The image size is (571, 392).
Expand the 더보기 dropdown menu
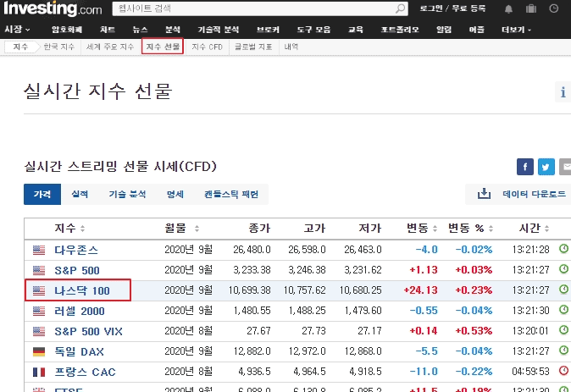pos(516,30)
